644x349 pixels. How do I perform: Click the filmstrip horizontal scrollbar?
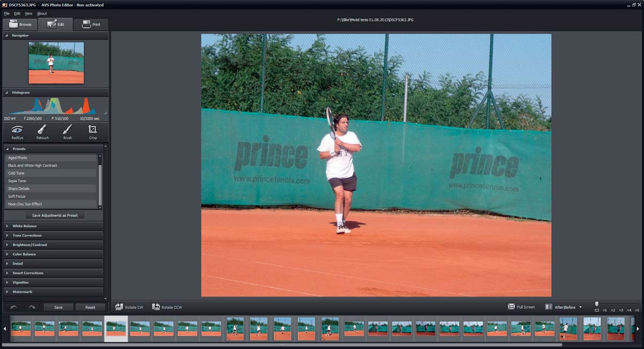[x=282, y=345]
